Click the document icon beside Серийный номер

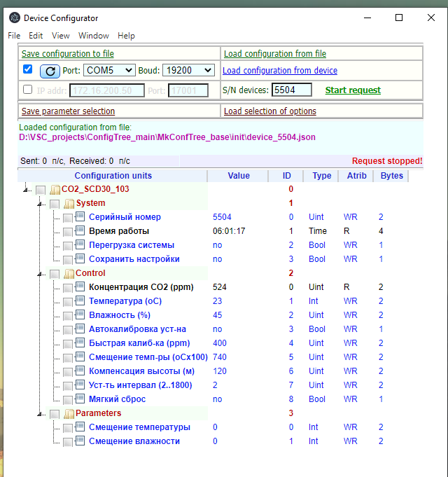click(x=80, y=217)
